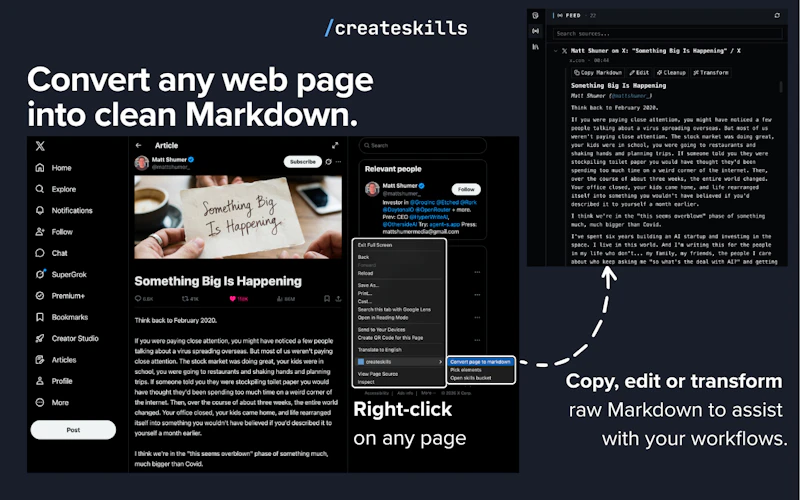Click the expand icon in Article header

(335, 145)
